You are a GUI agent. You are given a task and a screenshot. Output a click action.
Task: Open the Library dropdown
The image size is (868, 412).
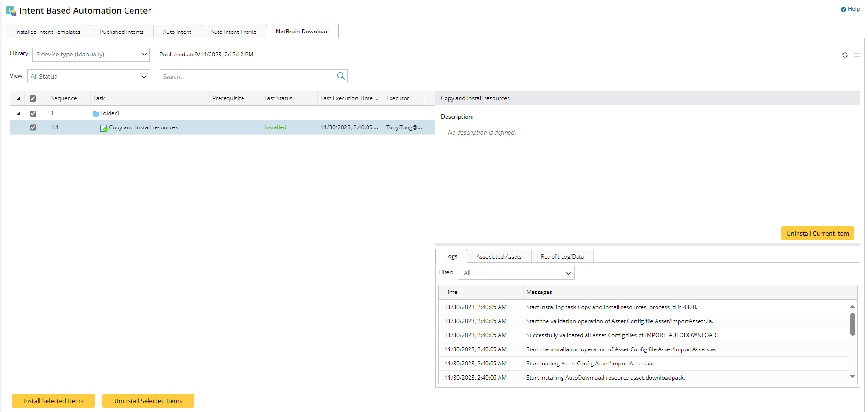pyautogui.click(x=91, y=55)
